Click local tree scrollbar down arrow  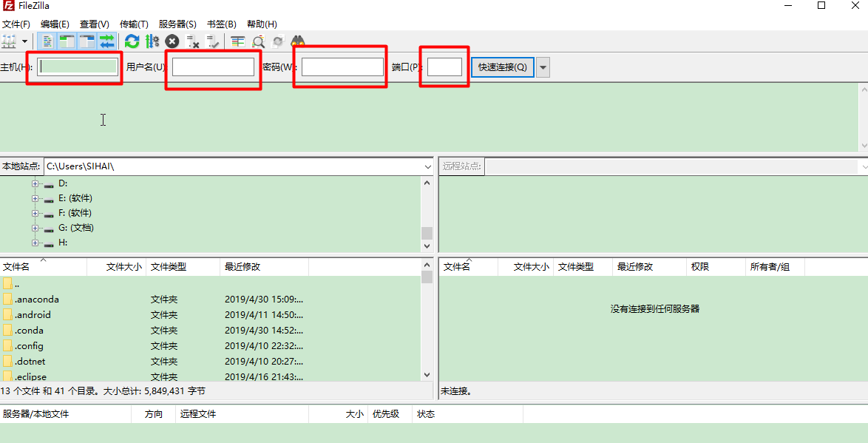pyautogui.click(x=427, y=246)
